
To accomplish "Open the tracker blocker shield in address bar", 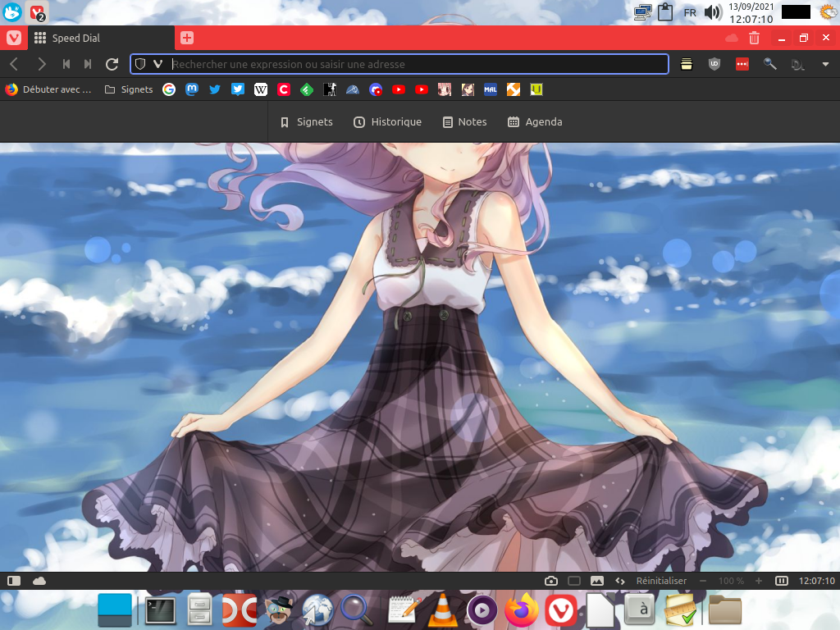I will [x=140, y=64].
